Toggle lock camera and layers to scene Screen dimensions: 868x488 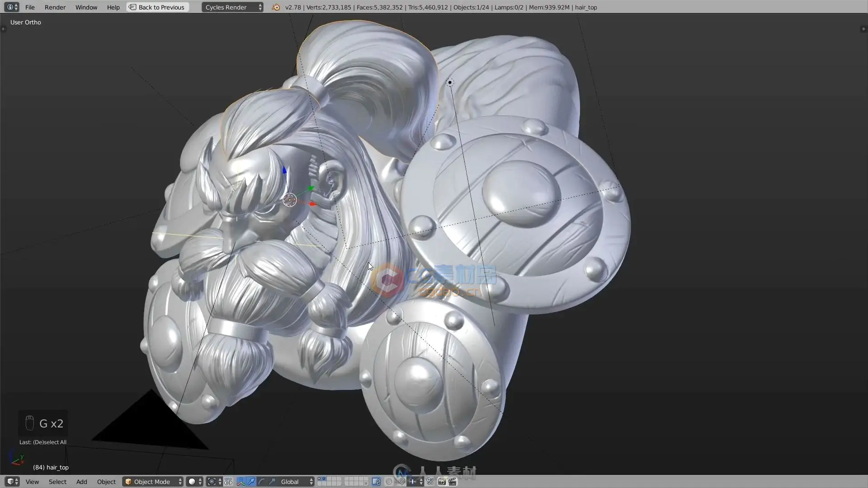(x=376, y=482)
